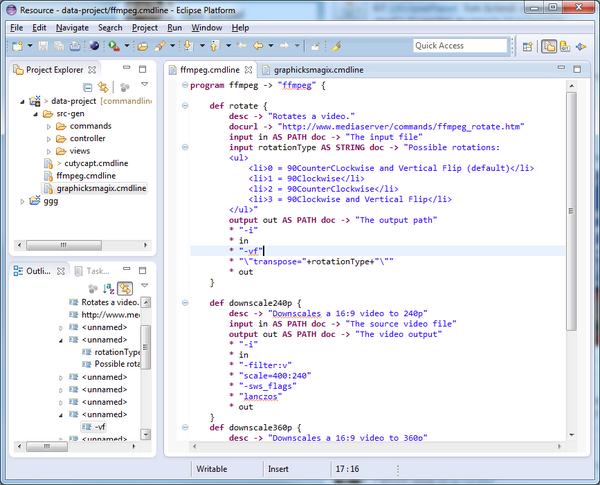Collapse the src-gen folder node
The height and width of the screenshot is (485, 600).
pos(36,114)
